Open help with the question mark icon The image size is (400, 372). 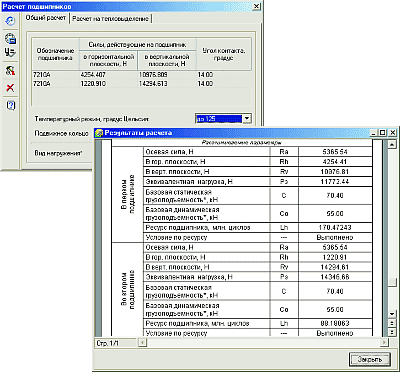(11, 106)
